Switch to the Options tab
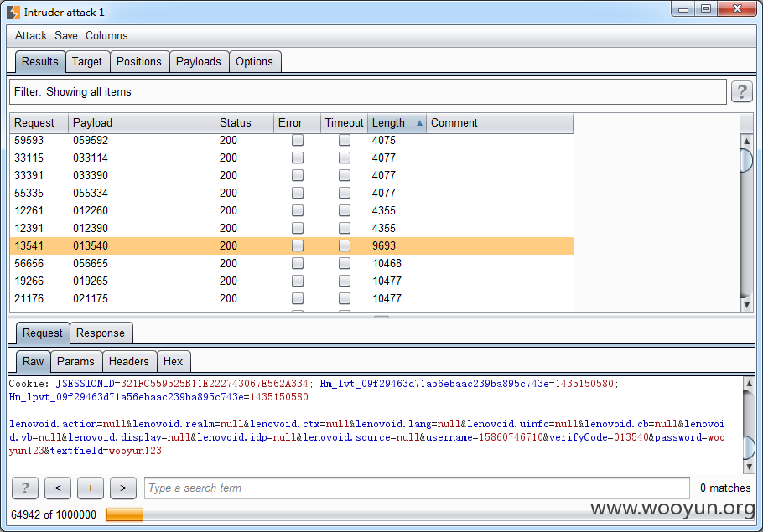This screenshot has height=532, width=763. point(255,62)
